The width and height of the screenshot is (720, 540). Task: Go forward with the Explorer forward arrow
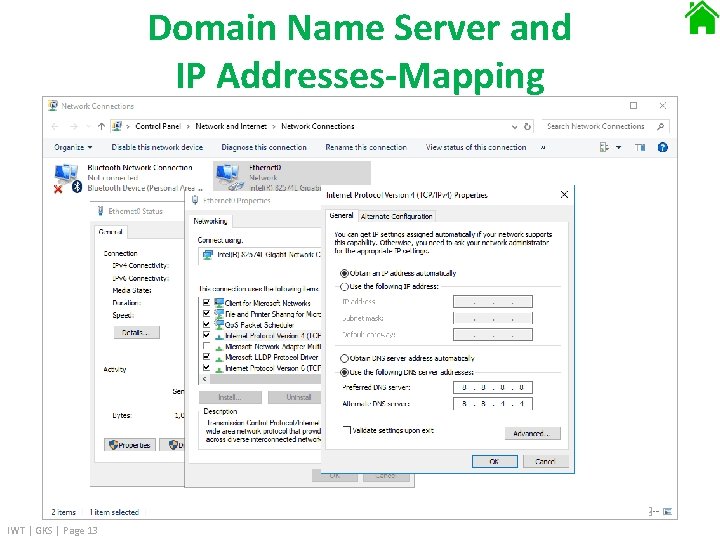click(74, 126)
